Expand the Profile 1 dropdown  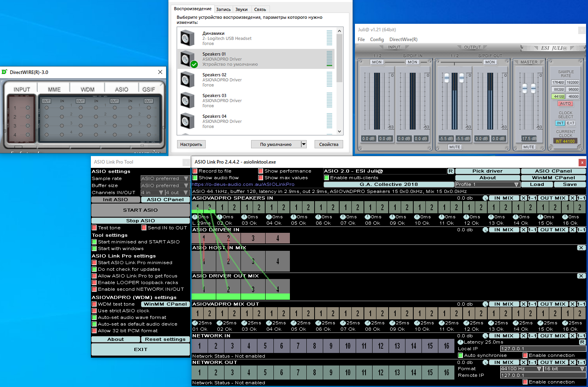coord(487,184)
